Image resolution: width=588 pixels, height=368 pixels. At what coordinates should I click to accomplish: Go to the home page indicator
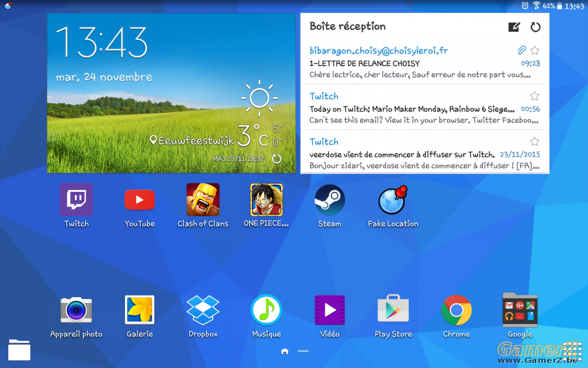click(285, 351)
